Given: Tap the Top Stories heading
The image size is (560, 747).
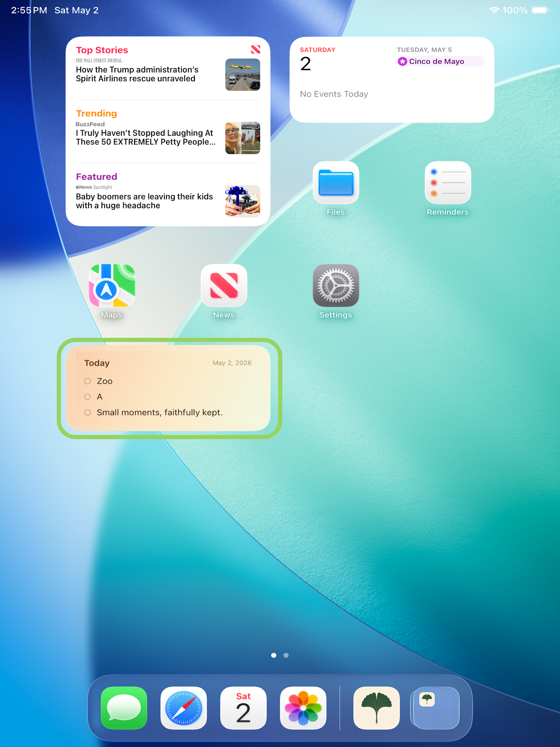Looking at the screenshot, I should click(102, 50).
